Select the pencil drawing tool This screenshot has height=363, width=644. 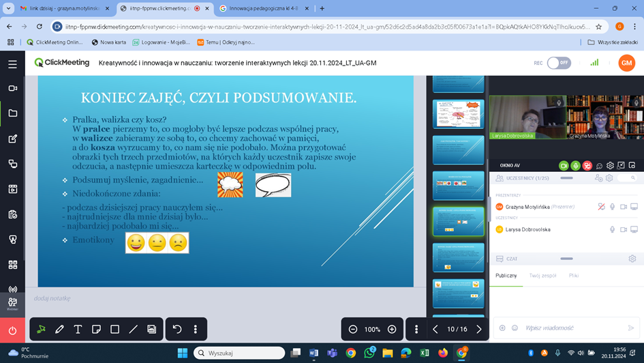click(x=59, y=329)
